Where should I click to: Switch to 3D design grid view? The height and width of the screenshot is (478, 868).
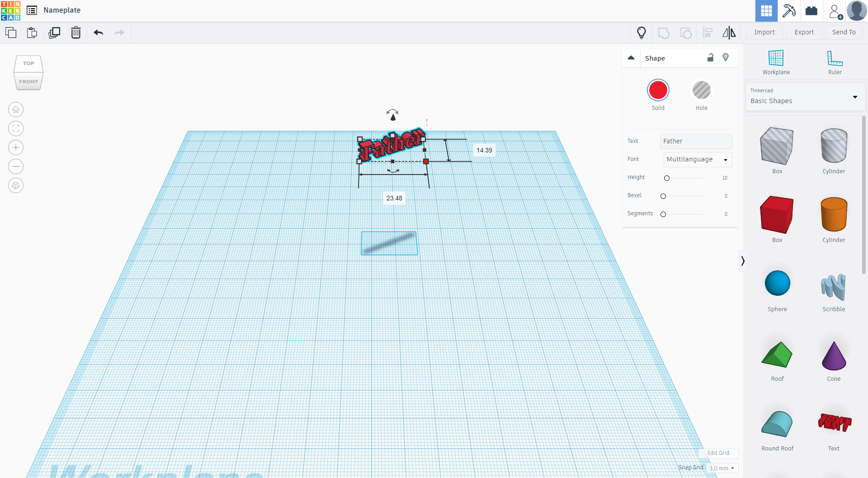tap(766, 11)
